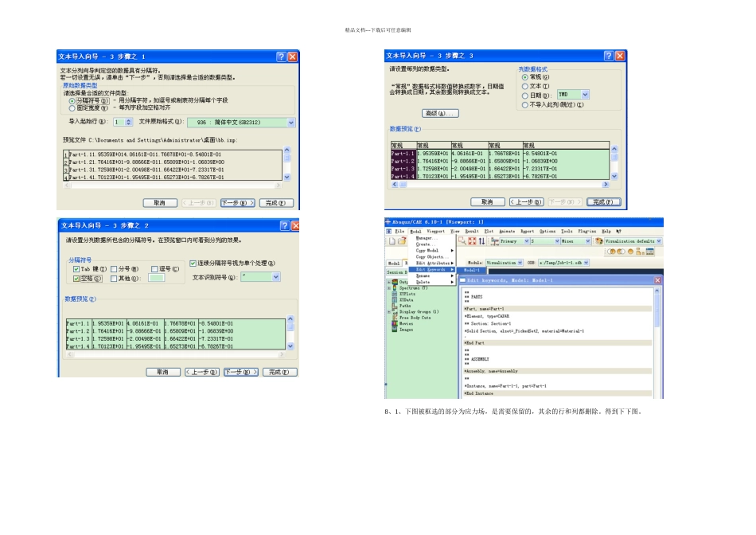Screen dimensions: 756x535
Task: Click the Images tree icon
Action: tap(395, 330)
